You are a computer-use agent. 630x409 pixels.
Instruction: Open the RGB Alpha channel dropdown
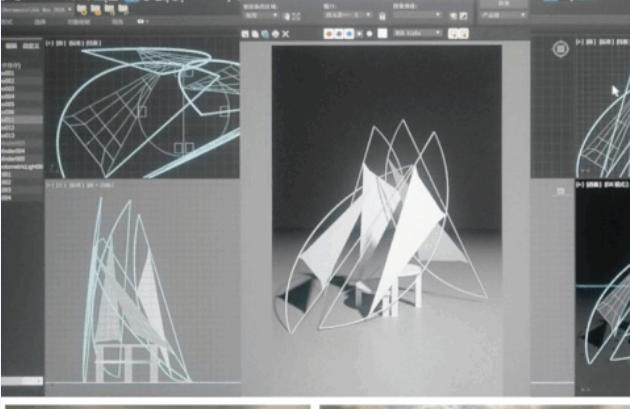pyautogui.click(x=417, y=33)
